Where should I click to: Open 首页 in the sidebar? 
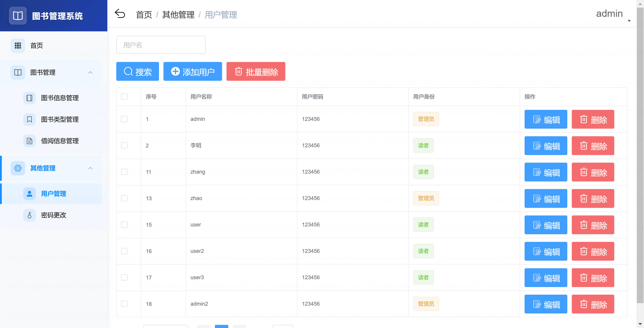(51, 46)
